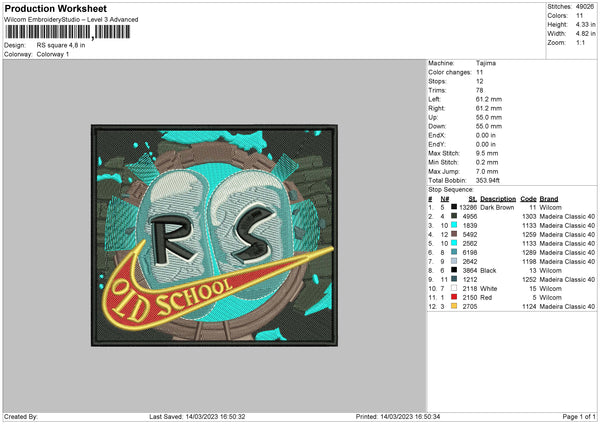Screen dimensions: 600x424
Task: Click the Production Worksheet title
Action: pyautogui.click(x=55, y=8)
